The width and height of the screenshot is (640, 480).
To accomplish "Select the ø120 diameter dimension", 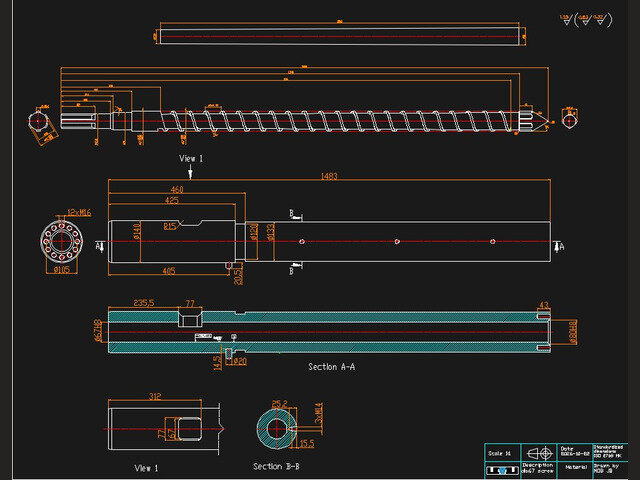I will pos(253,232).
